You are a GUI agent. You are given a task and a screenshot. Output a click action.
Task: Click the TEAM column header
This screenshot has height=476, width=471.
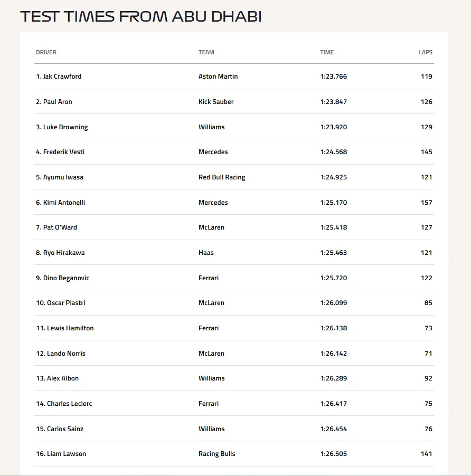tap(206, 52)
